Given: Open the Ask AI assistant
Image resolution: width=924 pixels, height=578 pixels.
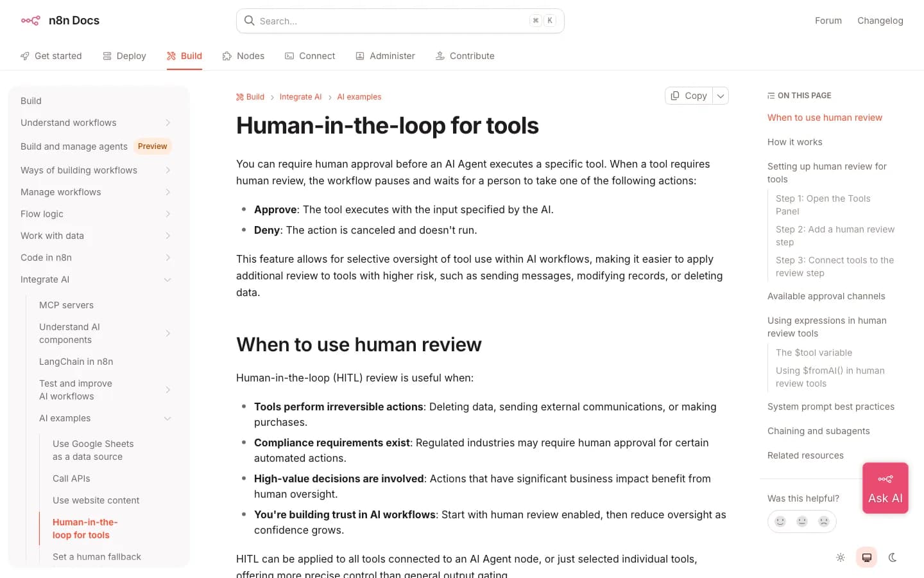Looking at the screenshot, I should (886, 488).
